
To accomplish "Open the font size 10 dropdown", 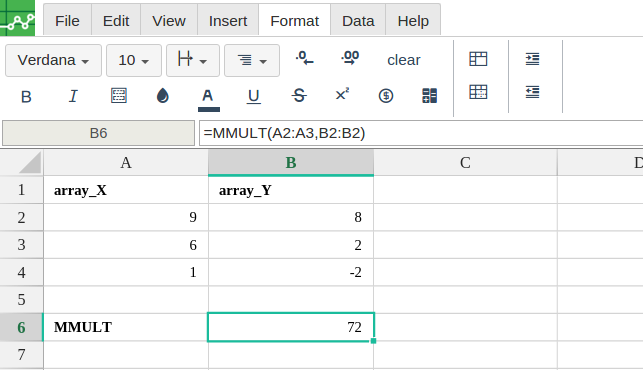I will point(134,61).
